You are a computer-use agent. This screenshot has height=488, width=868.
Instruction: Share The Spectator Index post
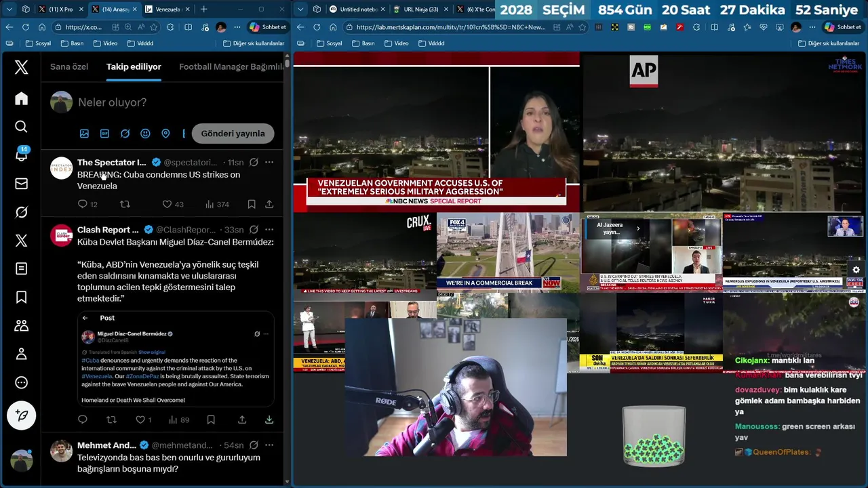[269, 204]
